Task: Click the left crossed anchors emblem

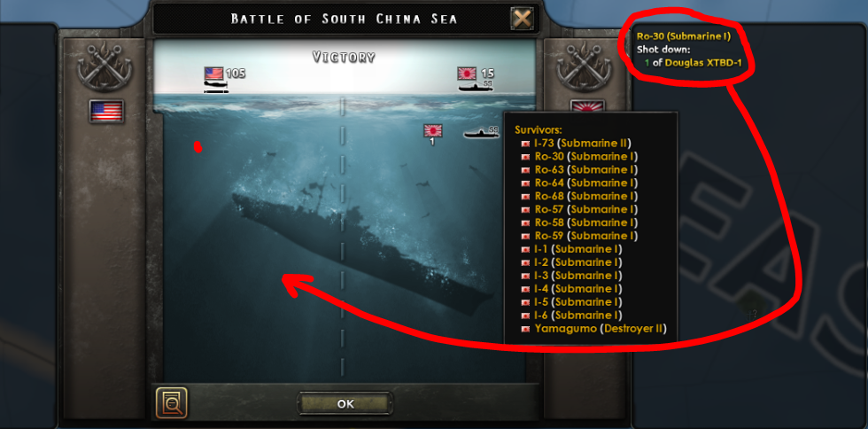Action: (106, 66)
